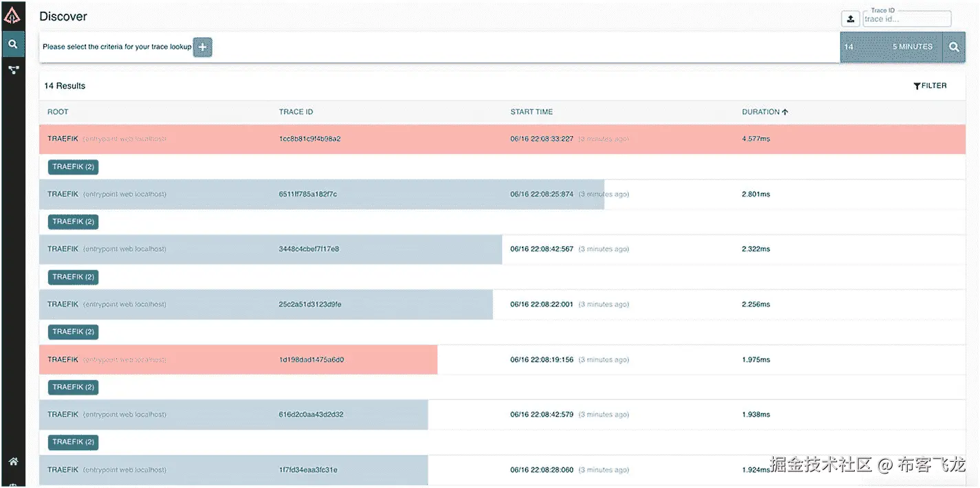Click the criteria search bar area

[440, 47]
